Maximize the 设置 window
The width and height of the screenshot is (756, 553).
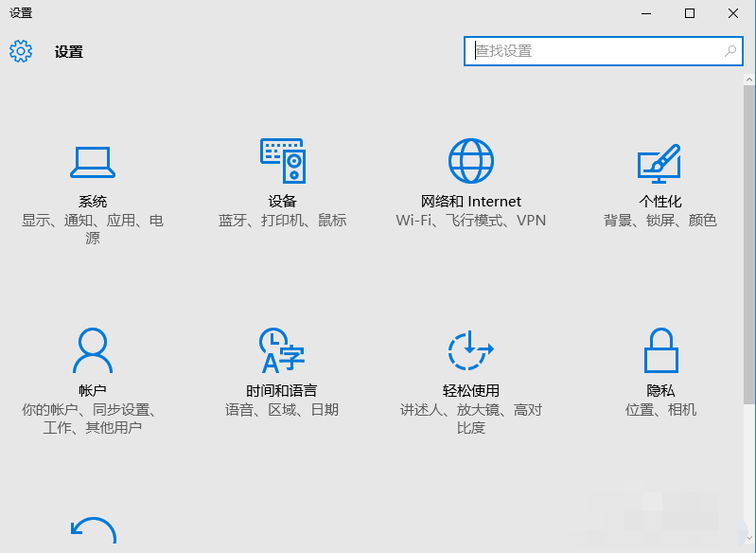click(690, 13)
